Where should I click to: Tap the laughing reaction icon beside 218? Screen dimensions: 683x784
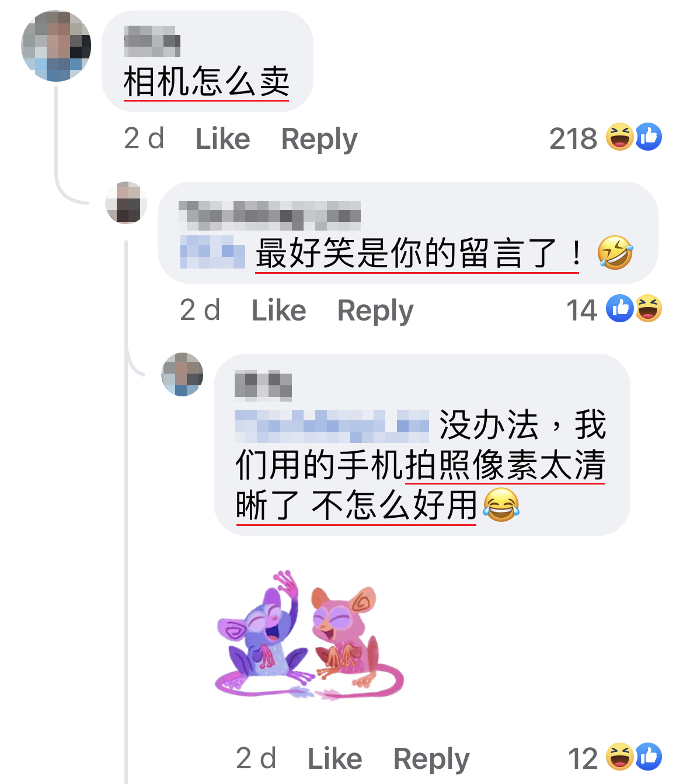click(x=619, y=137)
